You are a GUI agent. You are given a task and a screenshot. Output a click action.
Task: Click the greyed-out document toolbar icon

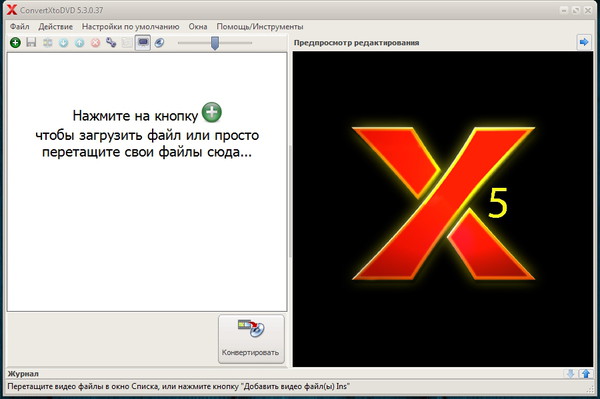click(127, 42)
